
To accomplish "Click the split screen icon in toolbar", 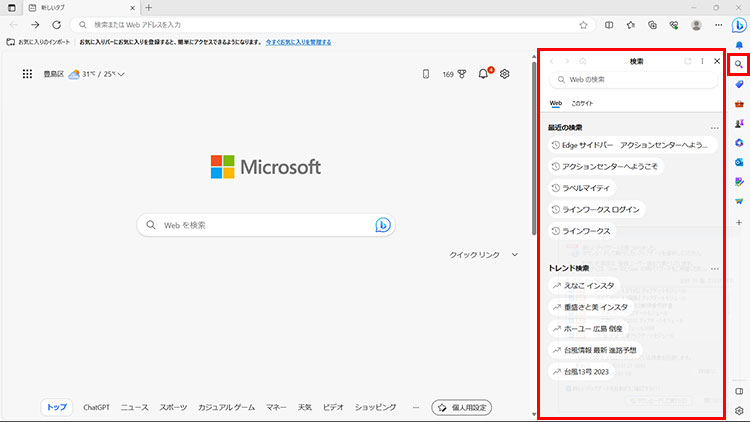I will pos(609,25).
